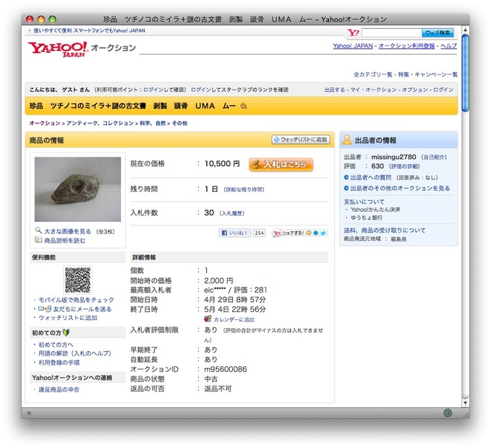The image size is (491, 448).
Task: Click 支払いについて link
Action: tap(364, 202)
